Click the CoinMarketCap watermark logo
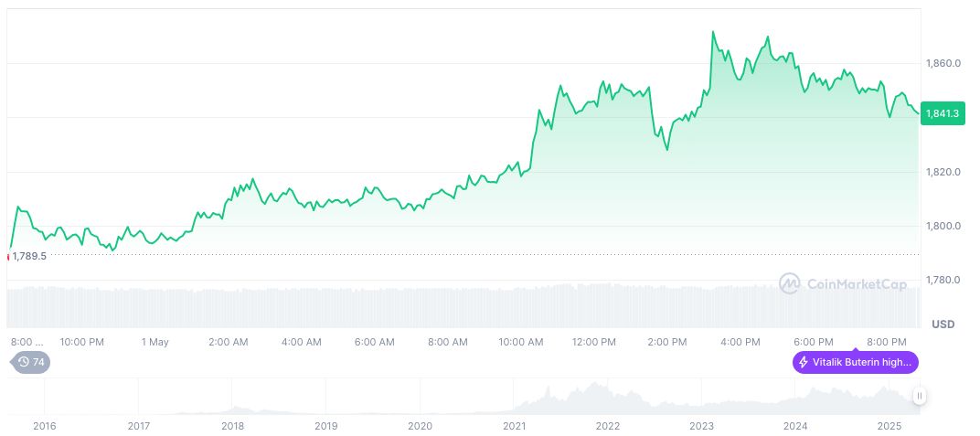The width and height of the screenshot is (980, 436). pos(790,284)
